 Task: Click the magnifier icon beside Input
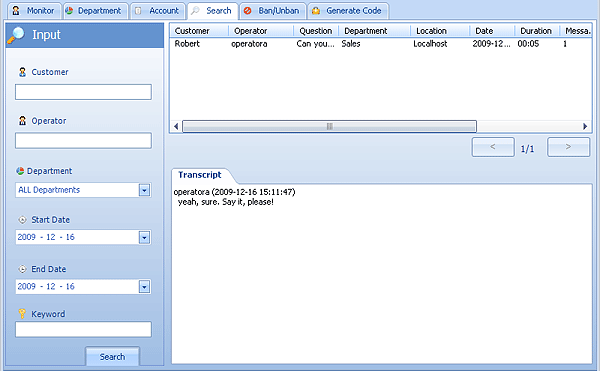(16, 35)
